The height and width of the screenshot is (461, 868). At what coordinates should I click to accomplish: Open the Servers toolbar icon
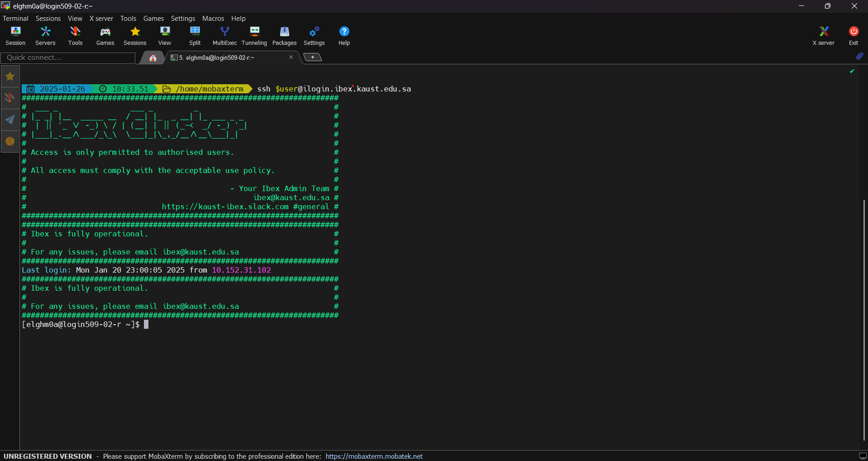click(x=45, y=35)
